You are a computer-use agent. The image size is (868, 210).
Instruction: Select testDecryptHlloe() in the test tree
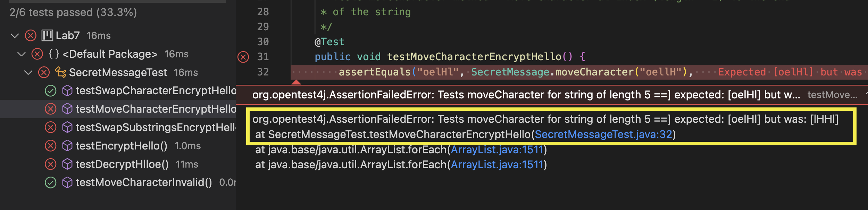pos(122,164)
